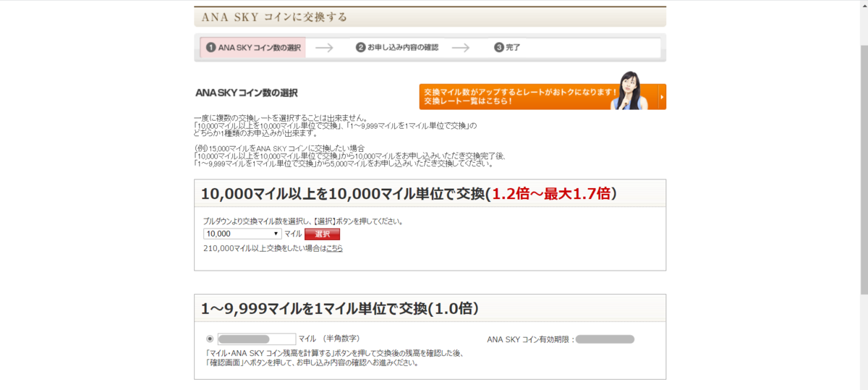Follow the こちら link for 210,000+ miles

click(334, 248)
